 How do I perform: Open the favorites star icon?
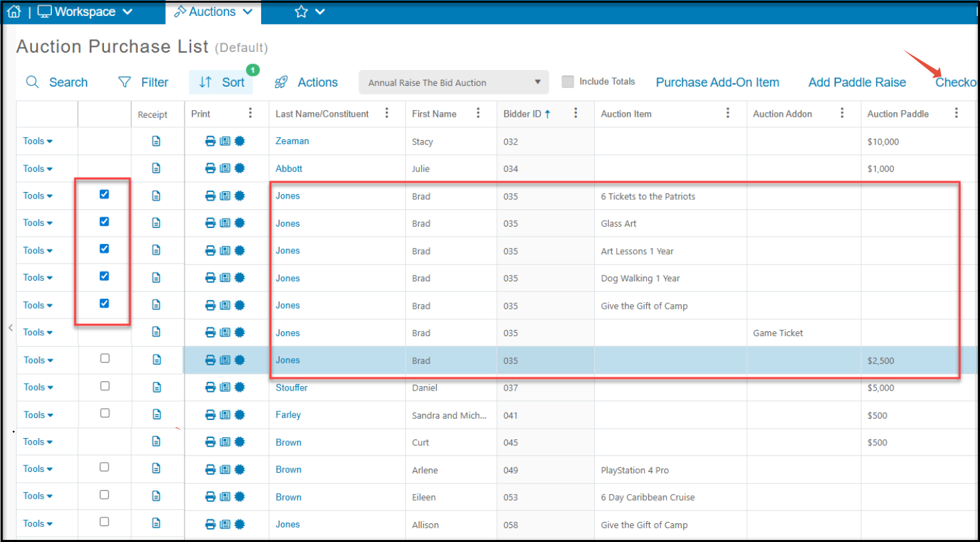301,11
